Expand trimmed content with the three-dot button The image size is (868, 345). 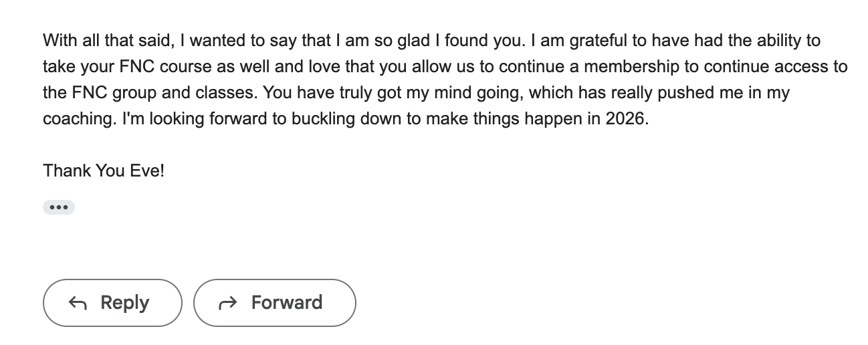[x=59, y=207]
